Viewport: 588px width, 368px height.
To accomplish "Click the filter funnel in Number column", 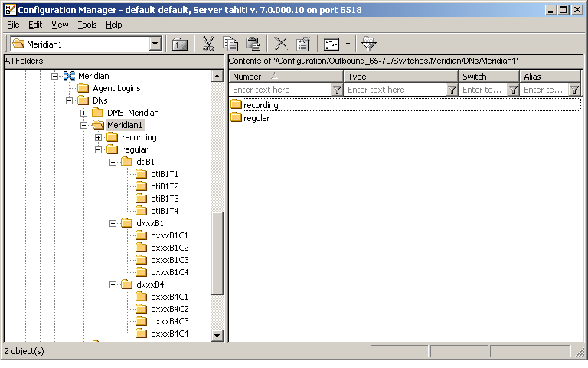I will 337,90.
